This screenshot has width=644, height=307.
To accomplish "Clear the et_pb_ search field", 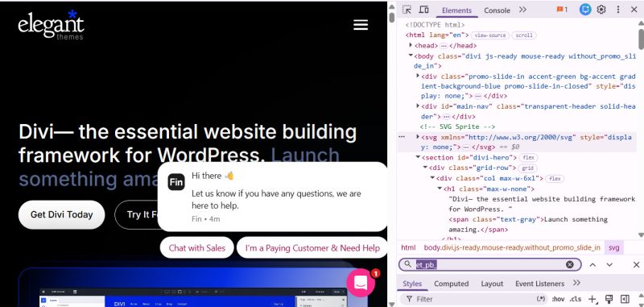I will point(570,264).
